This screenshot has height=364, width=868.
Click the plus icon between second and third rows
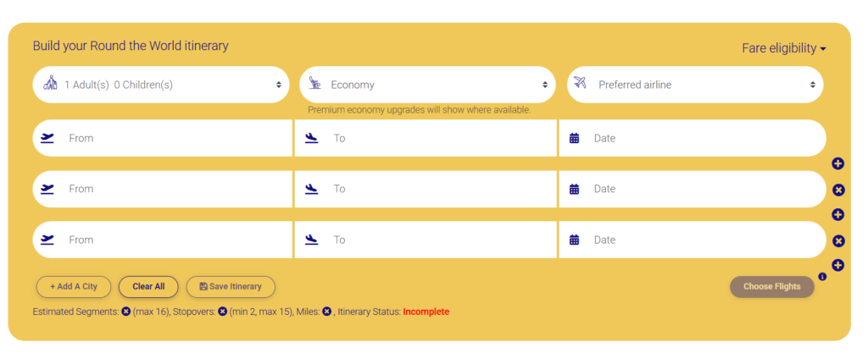(838, 214)
